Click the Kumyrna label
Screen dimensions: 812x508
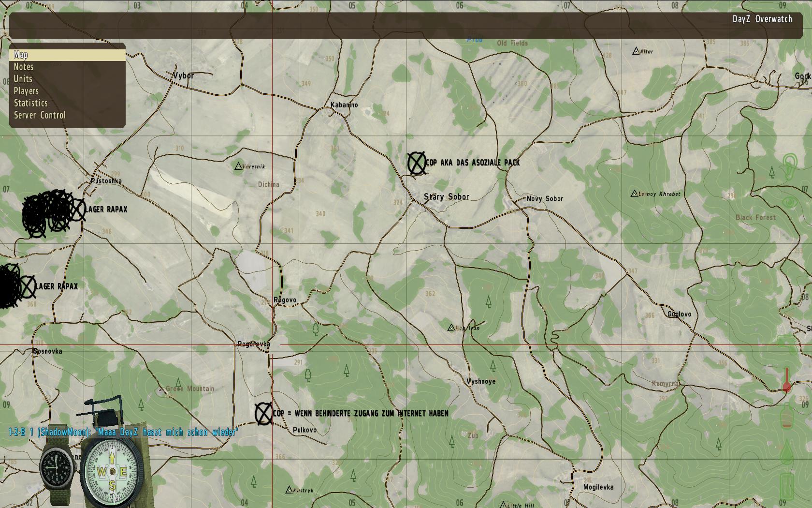click(x=666, y=384)
